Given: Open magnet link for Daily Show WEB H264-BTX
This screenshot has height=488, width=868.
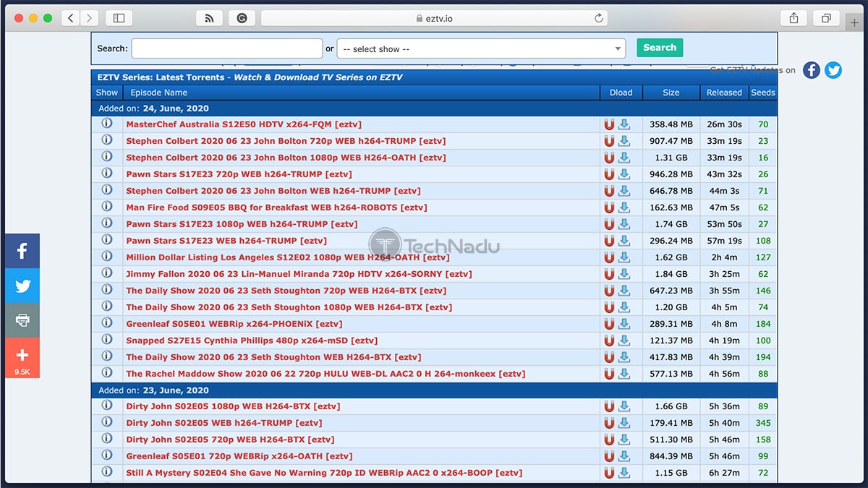Looking at the screenshot, I should click(609, 357).
